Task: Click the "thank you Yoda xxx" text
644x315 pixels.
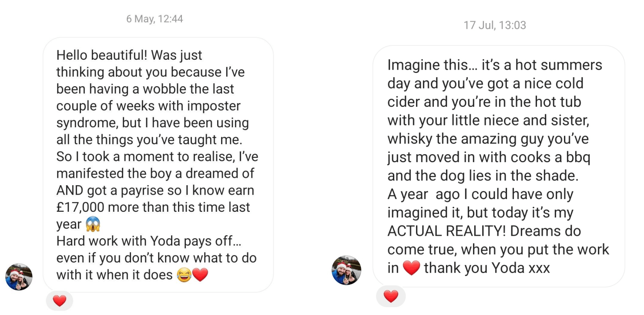Action: point(487,268)
